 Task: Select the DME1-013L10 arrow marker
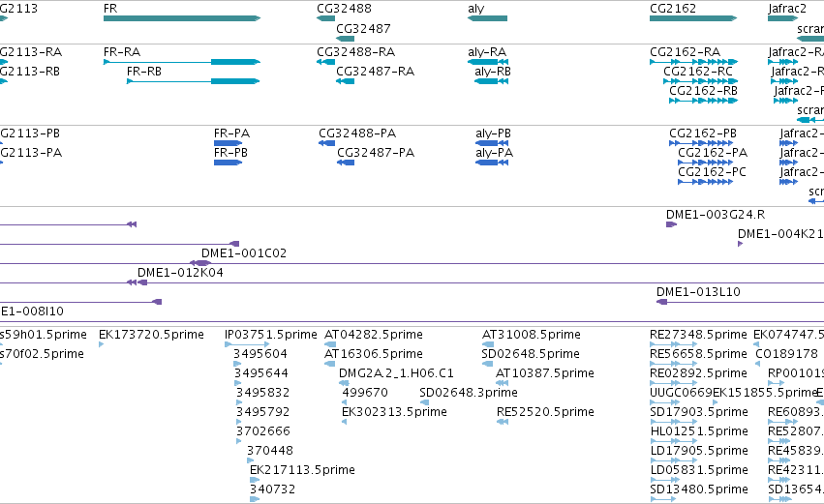click(x=662, y=302)
